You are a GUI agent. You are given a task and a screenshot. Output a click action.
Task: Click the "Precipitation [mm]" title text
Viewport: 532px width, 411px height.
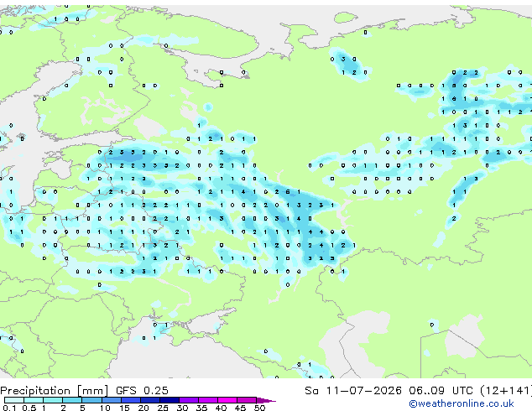pyautogui.click(x=55, y=391)
